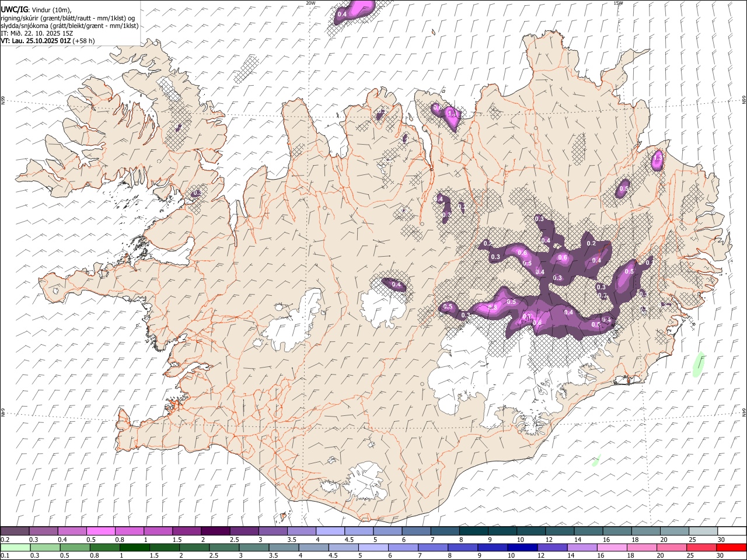Pick the upper scale swatch between 7 and 8
Image resolution: width=747 pixels, height=560 pixels.
click(445, 531)
